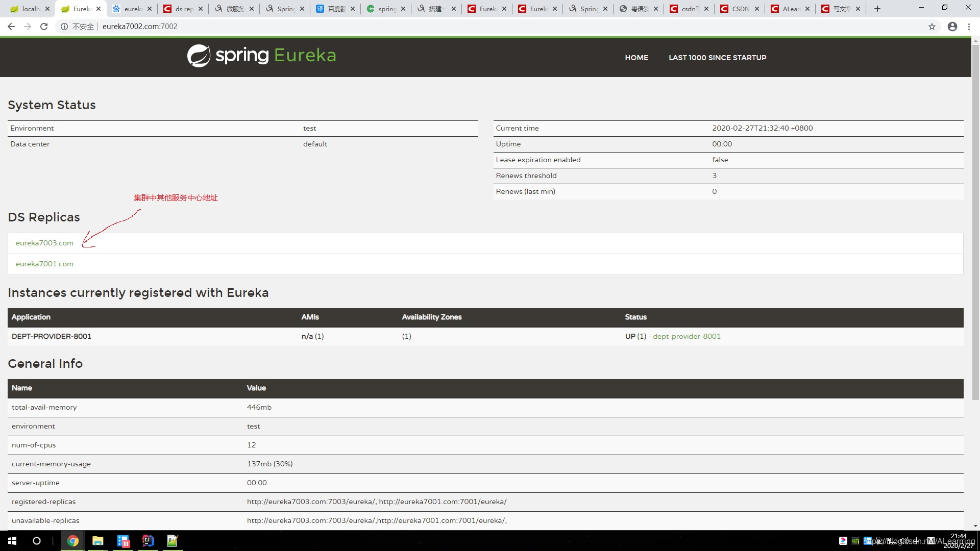Bookmark this page with the star icon
The height and width of the screenshot is (551, 980).
click(932, 27)
